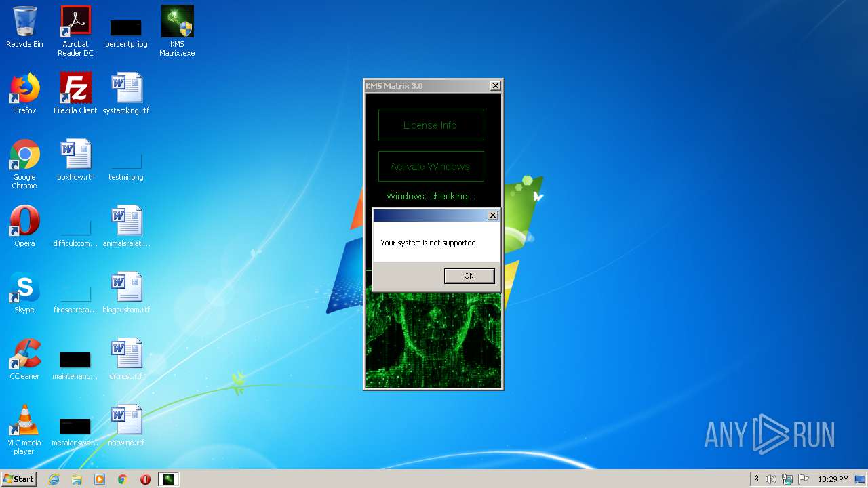868x488 pixels.
Task: Click the KMS Matrix 3.0 title bar
Action: pos(426,85)
